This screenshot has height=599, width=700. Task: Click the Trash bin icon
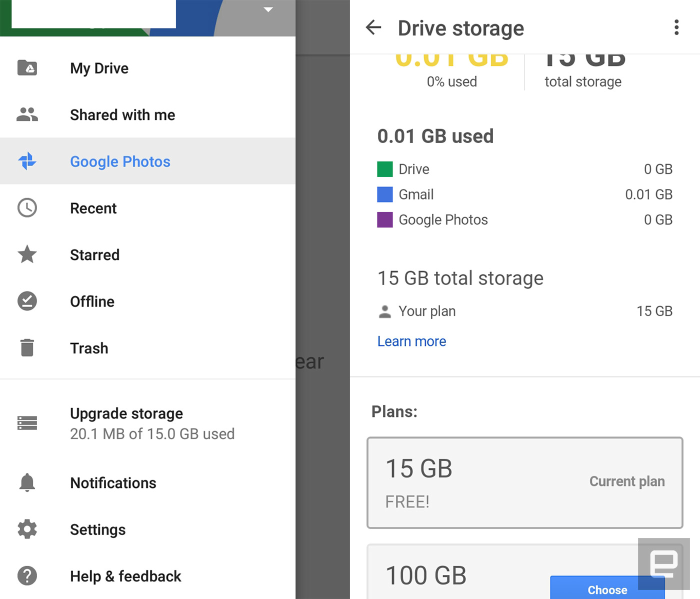point(27,347)
